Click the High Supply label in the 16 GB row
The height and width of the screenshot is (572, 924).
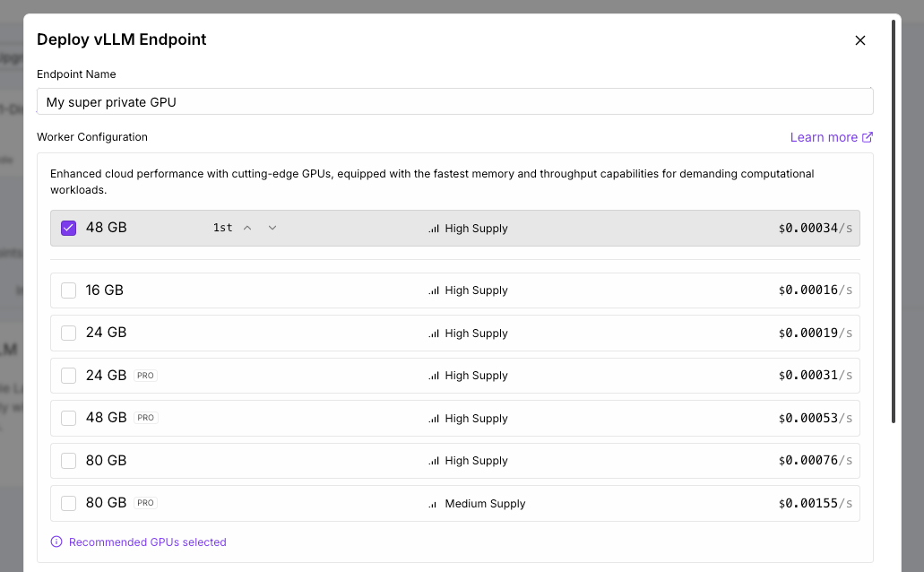(x=476, y=290)
